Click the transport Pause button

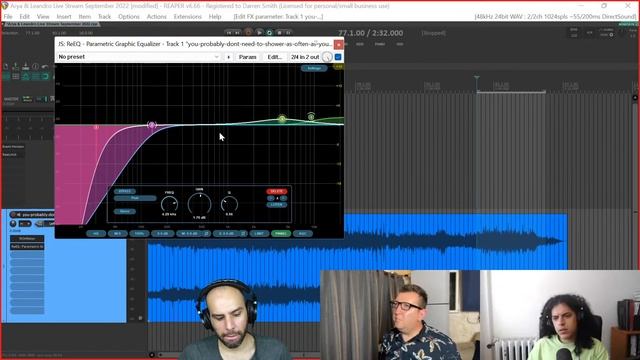[289, 33]
